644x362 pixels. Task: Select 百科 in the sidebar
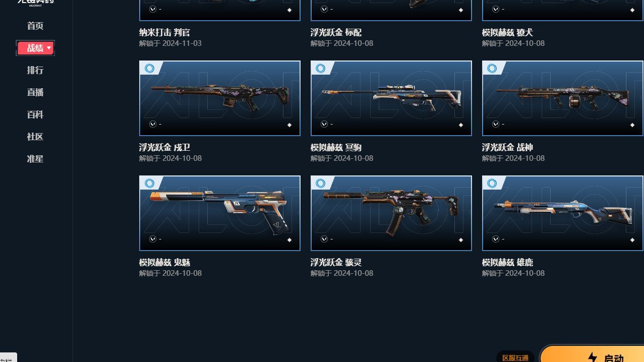tap(35, 114)
